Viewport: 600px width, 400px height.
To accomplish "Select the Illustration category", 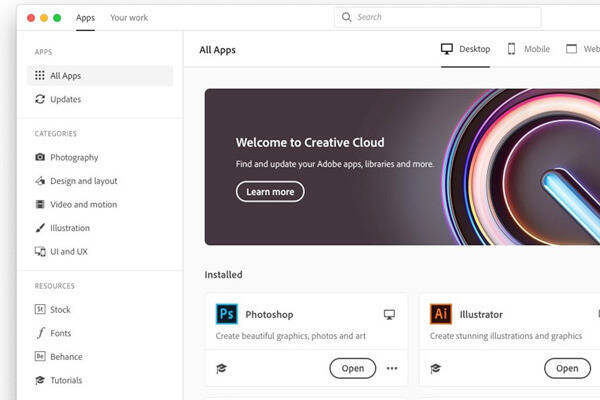I will (69, 228).
